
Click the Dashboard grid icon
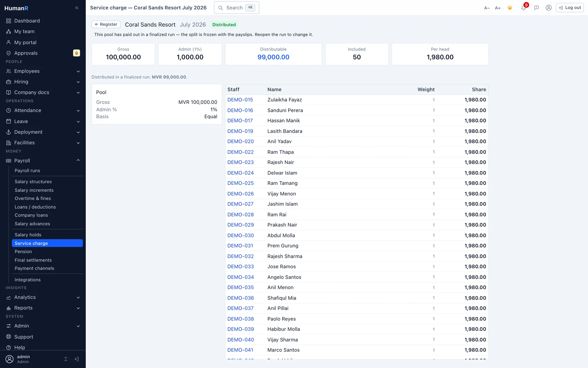pos(9,21)
